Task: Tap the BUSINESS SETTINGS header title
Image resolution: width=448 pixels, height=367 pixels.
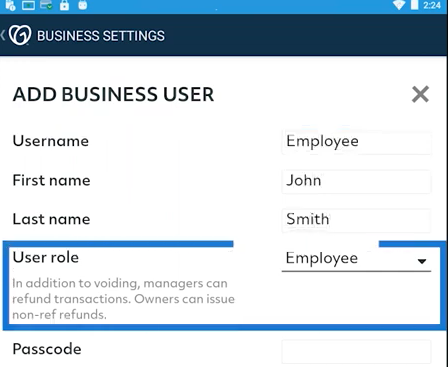Action: [101, 36]
